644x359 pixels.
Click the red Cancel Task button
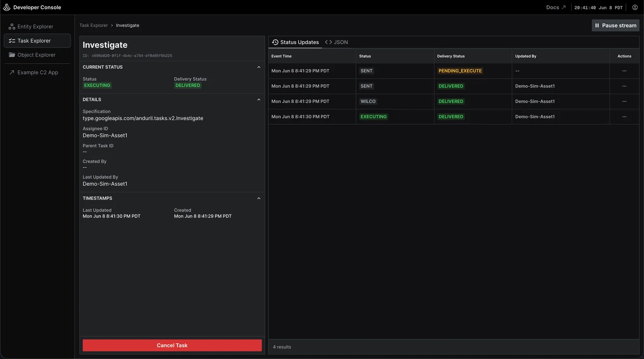pos(172,345)
